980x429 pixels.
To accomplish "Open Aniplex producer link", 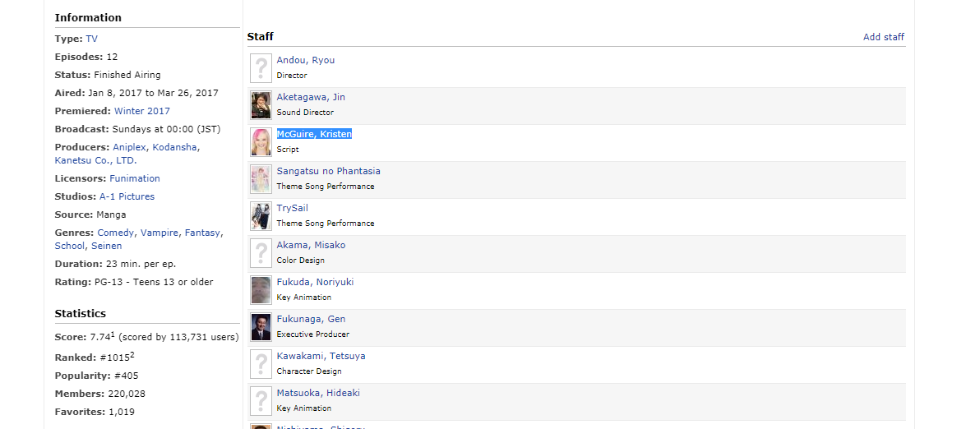I will (x=131, y=147).
